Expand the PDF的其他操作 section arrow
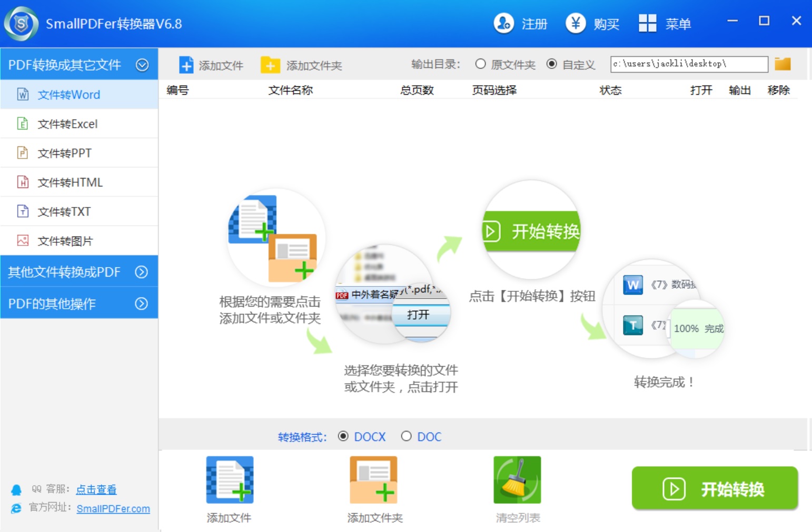 click(x=141, y=303)
